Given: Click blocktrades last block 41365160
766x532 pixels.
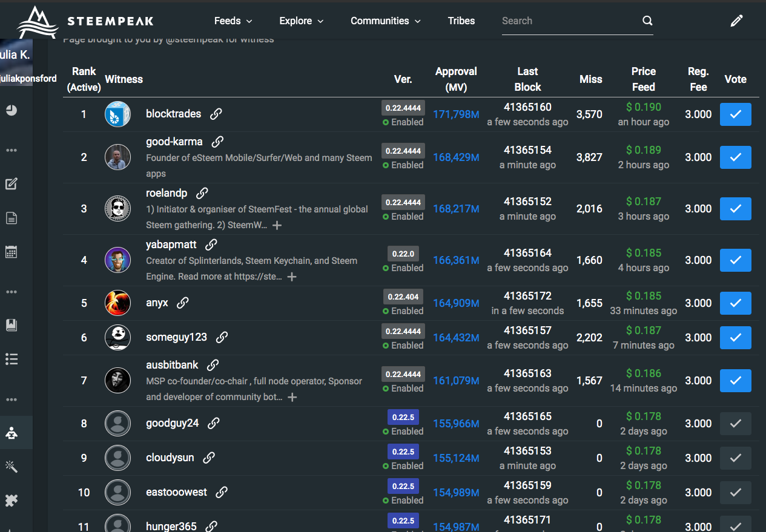Looking at the screenshot, I should pos(527,107).
